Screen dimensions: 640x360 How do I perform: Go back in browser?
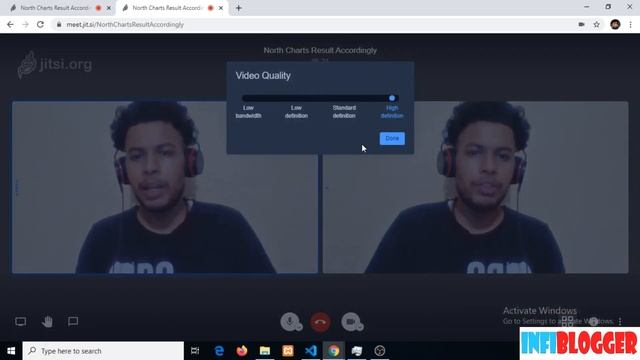coord(10,24)
